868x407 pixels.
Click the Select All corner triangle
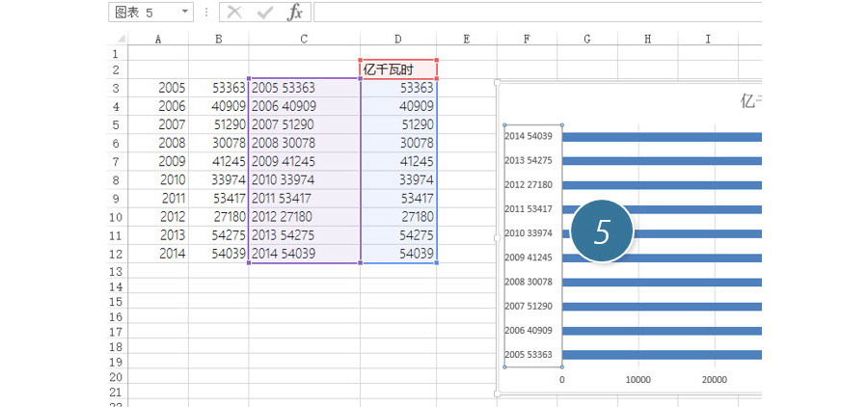(122, 39)
